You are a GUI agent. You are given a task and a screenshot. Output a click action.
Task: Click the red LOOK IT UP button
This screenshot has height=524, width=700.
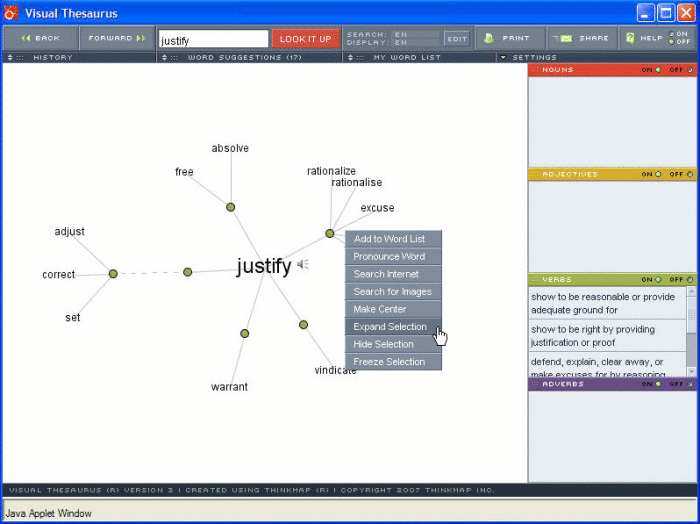(x=305, y=39)
